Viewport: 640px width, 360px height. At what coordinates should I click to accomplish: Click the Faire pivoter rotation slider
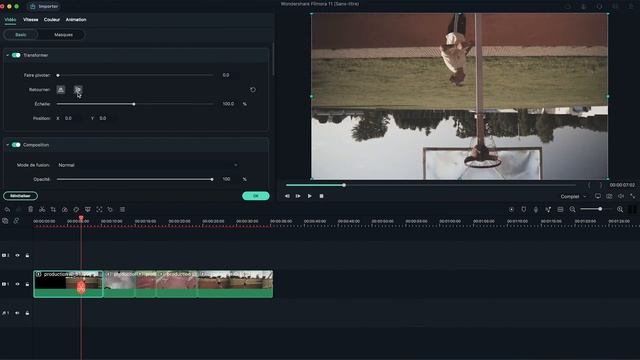(135, 75)
